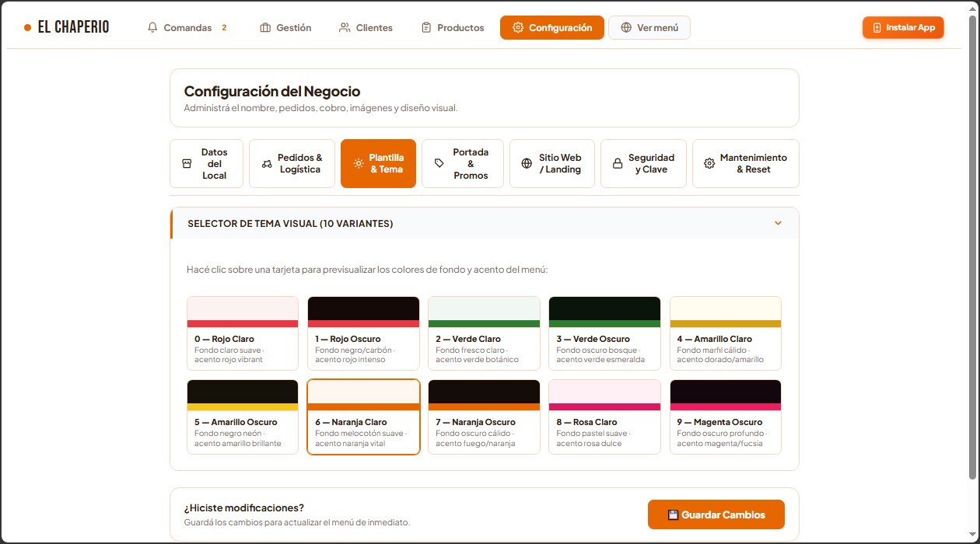
Task: Click the El Chaperio brand name
Action: [x=73, y=27]
